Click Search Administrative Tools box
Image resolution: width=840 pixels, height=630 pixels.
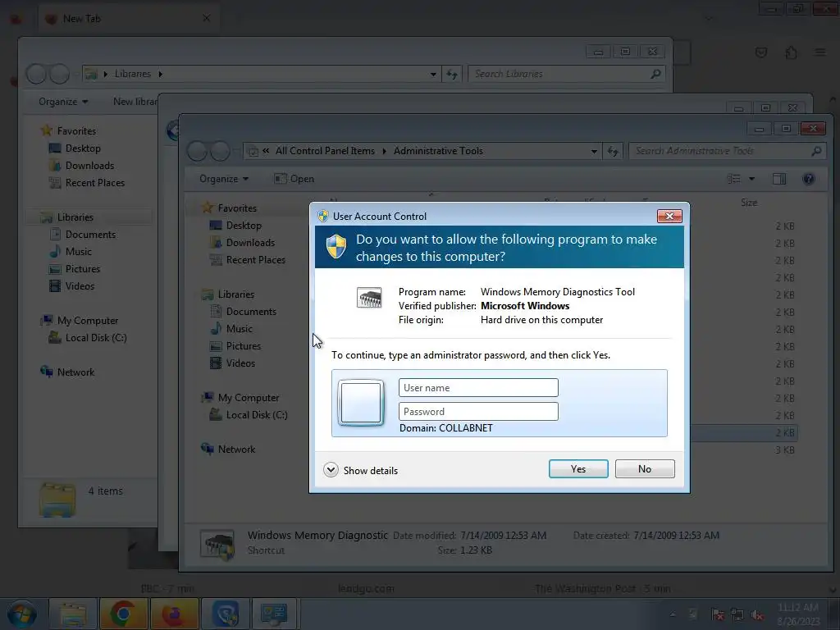point(726,151)
